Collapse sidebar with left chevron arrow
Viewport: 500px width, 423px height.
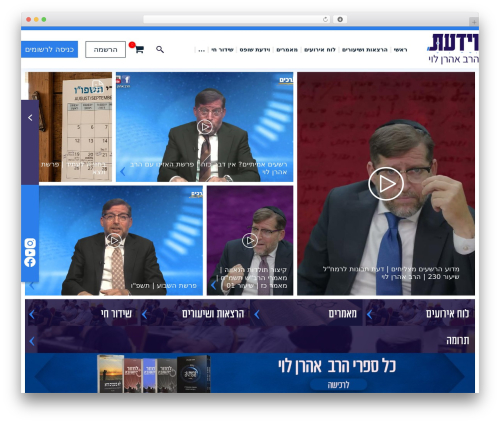click(x=30, y=117)
